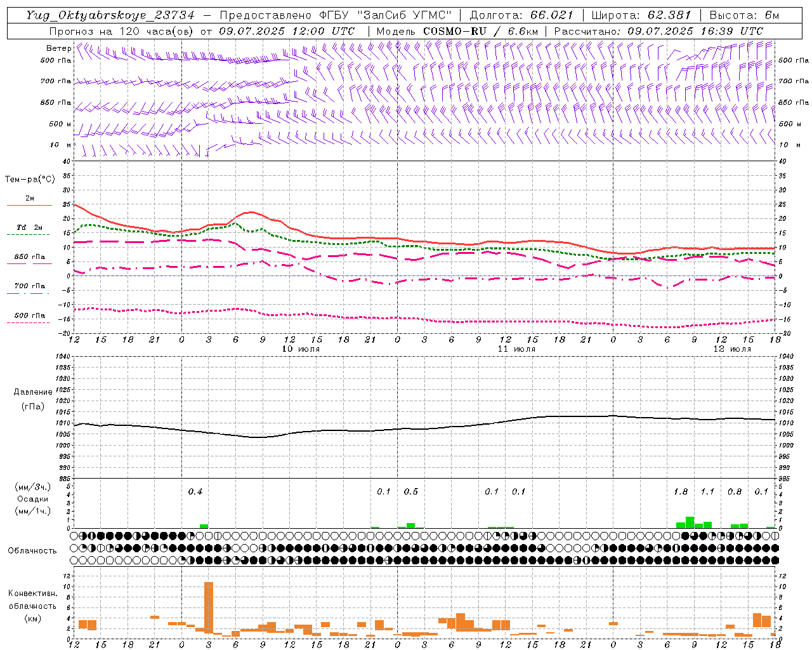Screen dimensions: 812x650
Task: Click the 0.4 precipitation total
Action: [x=195, y=492]
